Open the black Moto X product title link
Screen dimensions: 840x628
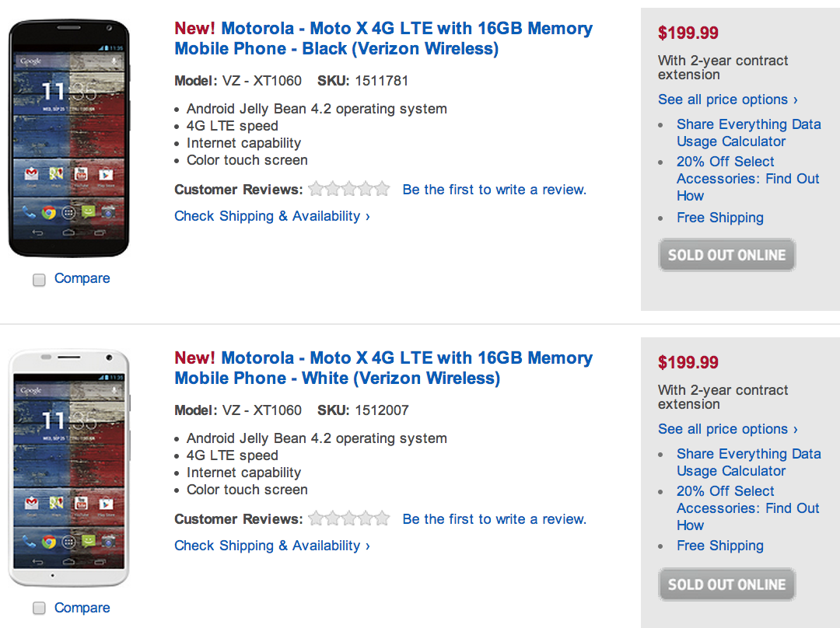tap(383, 39)
